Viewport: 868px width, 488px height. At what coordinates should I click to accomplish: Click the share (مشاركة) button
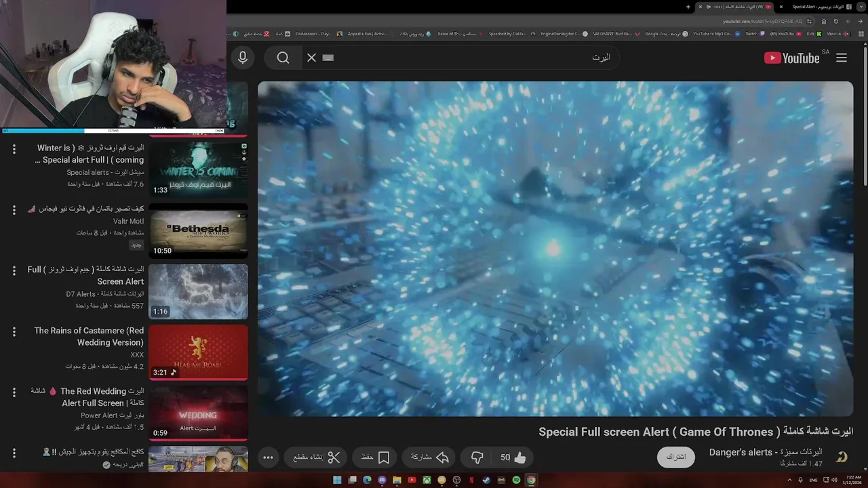tap(429, 457)
